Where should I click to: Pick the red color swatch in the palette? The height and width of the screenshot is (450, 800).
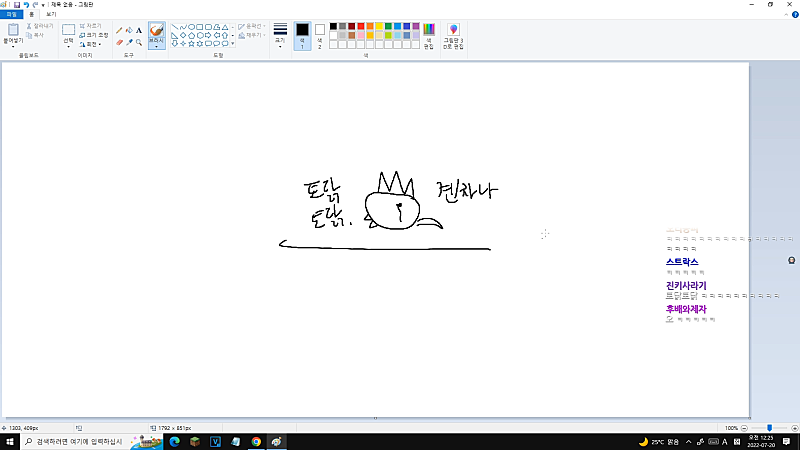point(362,26)
